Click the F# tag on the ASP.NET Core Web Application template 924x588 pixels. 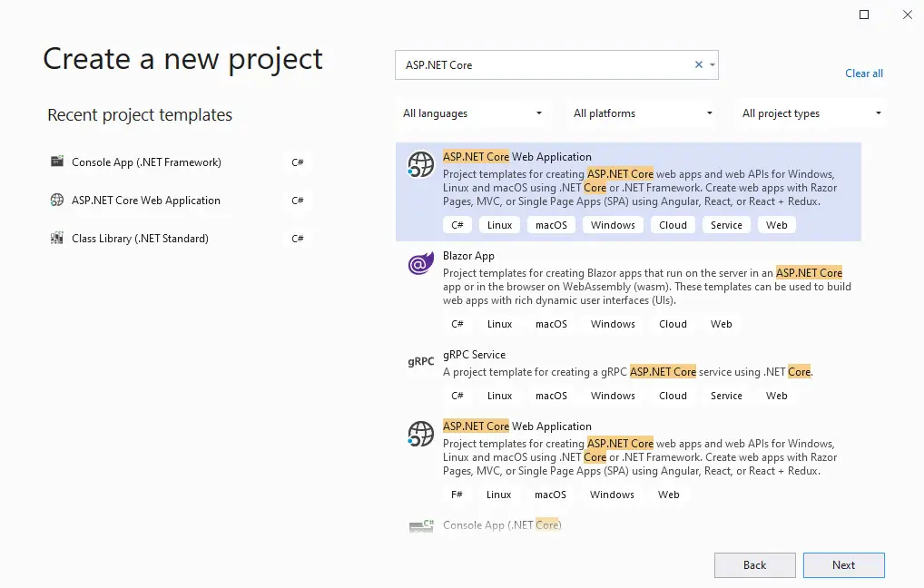point(457,495)
